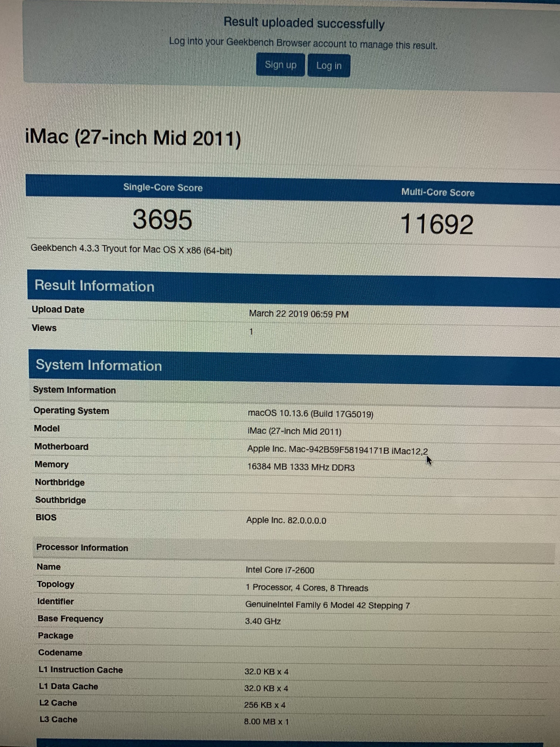Click the iMac (27-inch Mid 2011) heading

[x=133, y=138]
